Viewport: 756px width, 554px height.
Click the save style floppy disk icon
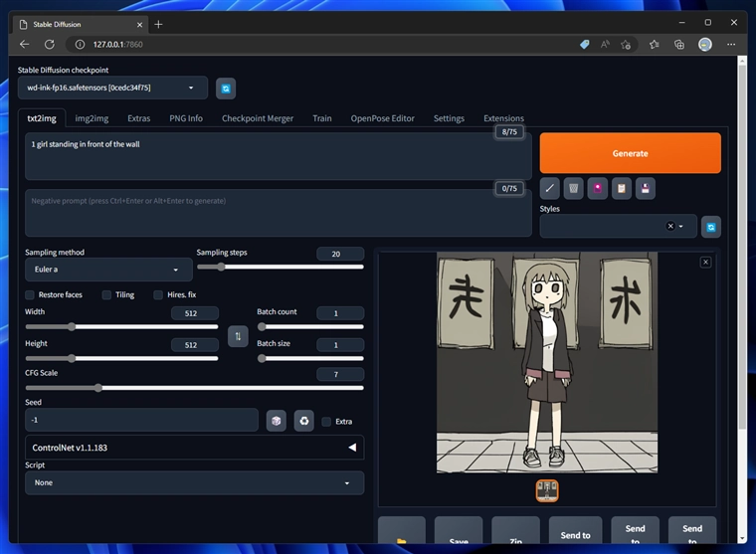click(x=646, y=188)
